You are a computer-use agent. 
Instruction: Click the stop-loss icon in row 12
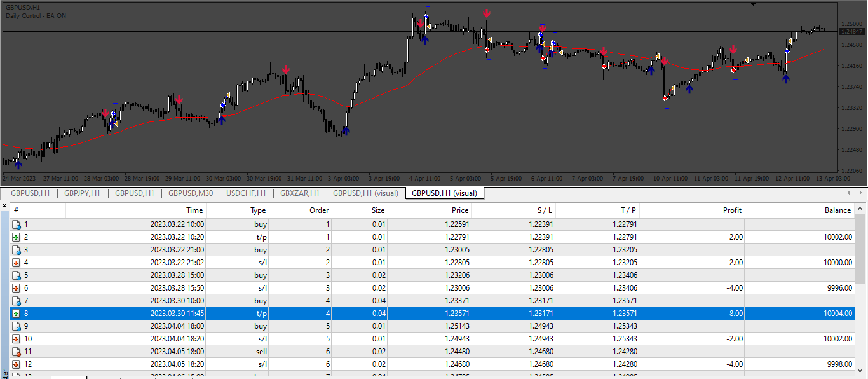(x=17, y=364)
